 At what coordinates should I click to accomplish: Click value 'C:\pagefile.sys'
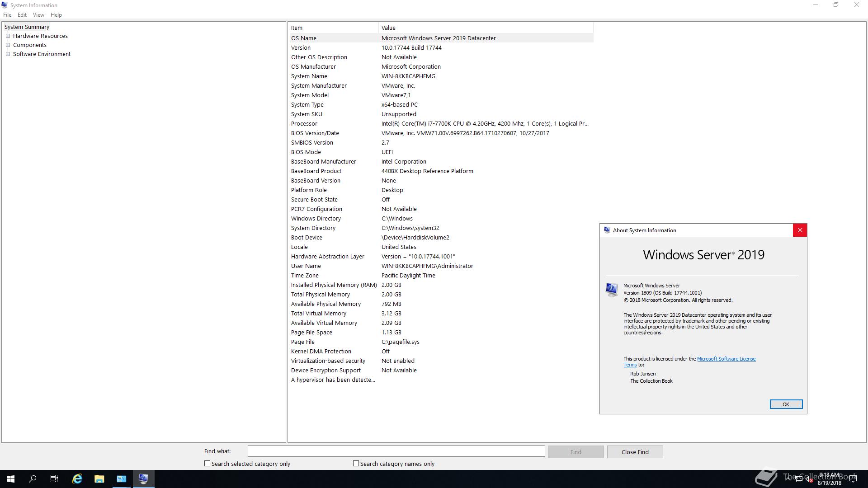pos(401,342)
